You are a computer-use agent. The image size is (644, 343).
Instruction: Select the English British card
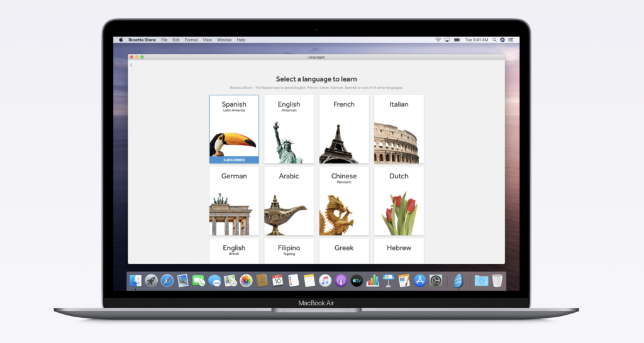[x=234, y=251]
